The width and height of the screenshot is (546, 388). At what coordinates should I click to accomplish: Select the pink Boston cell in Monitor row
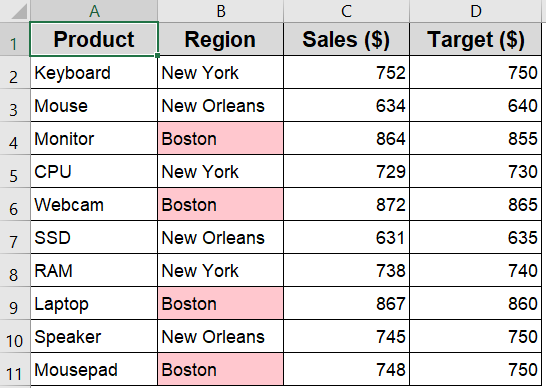pos(220,138)
